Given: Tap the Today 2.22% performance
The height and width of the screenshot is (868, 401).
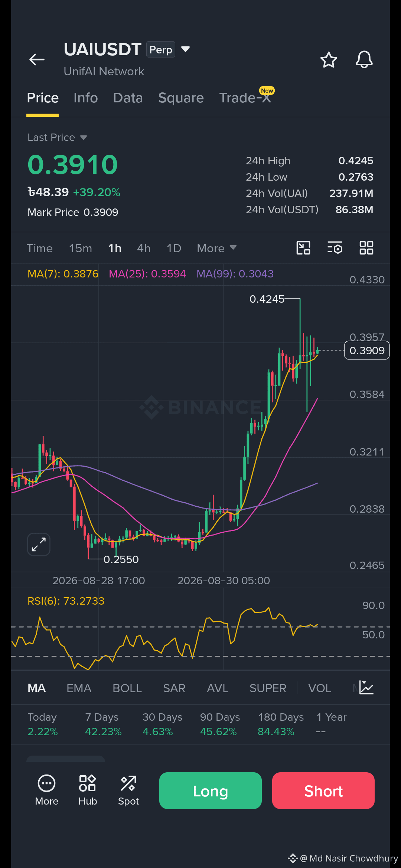Looking at the screenshot, I should 43,724.
